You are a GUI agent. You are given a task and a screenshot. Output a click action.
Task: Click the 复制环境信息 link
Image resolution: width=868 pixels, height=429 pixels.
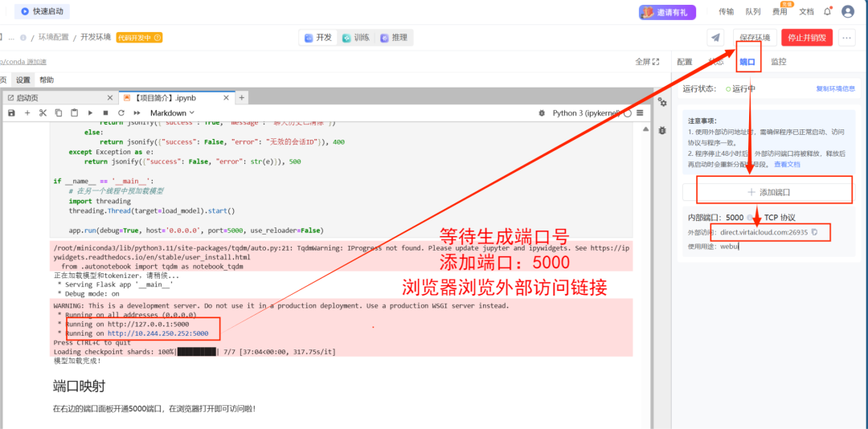835,88
